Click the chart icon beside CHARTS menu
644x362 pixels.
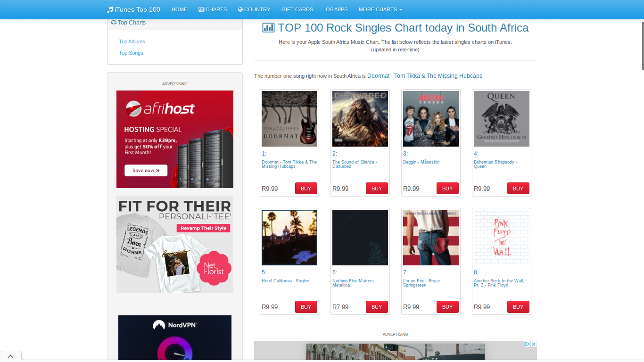pos(201,9)
